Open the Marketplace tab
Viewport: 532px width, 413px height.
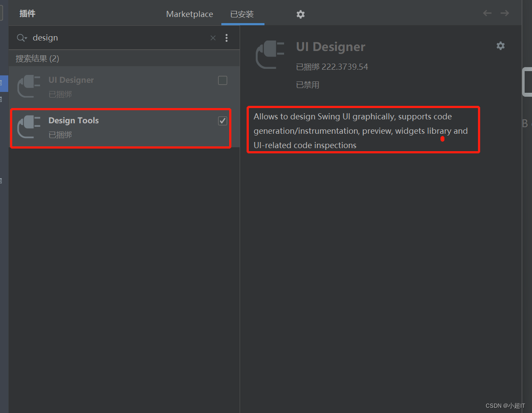coord(190,14)
